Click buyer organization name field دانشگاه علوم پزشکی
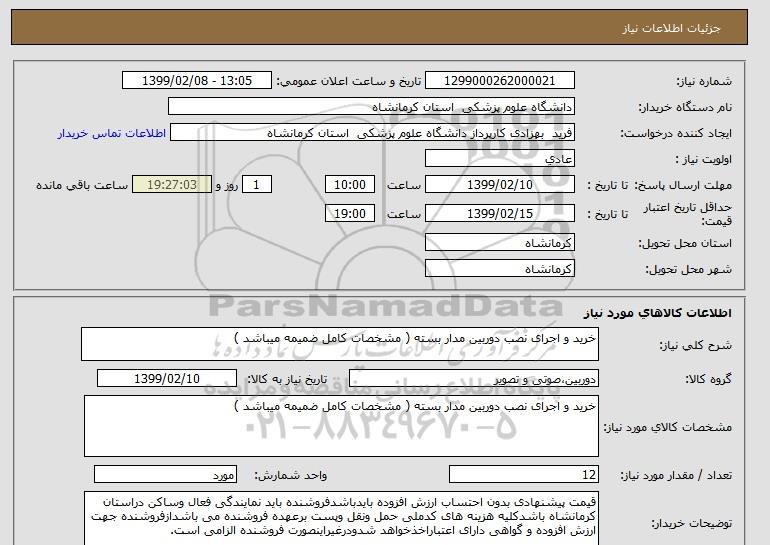The image size is (770, 545). point(371,107)
